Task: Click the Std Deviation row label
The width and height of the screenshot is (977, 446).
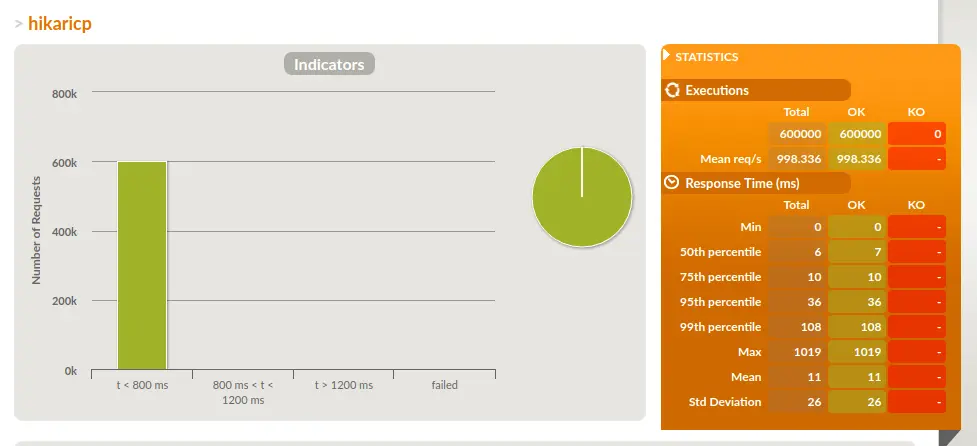Action: [725, 402]
